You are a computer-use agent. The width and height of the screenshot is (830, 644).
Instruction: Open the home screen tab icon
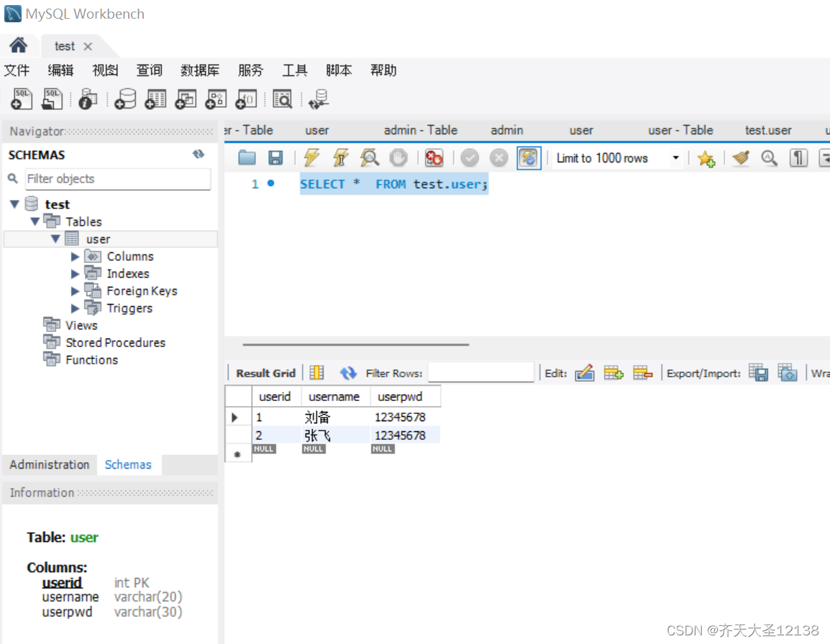pyautogui.click(x=18, y=45)
